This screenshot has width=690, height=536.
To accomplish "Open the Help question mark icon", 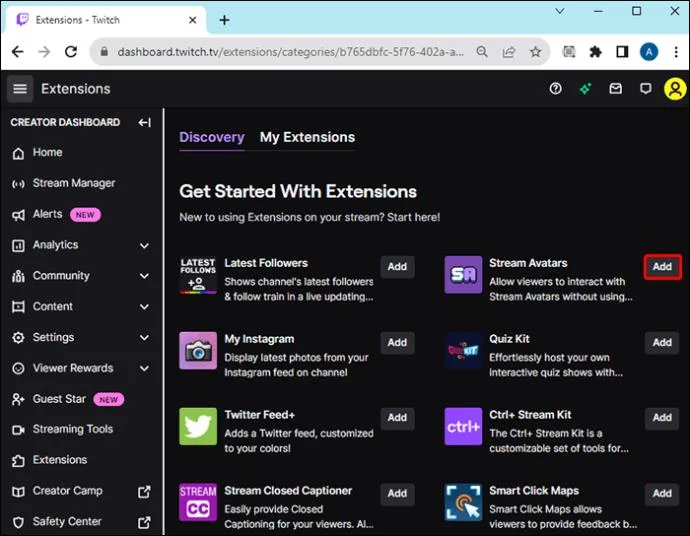I will [x=555, y=89].
